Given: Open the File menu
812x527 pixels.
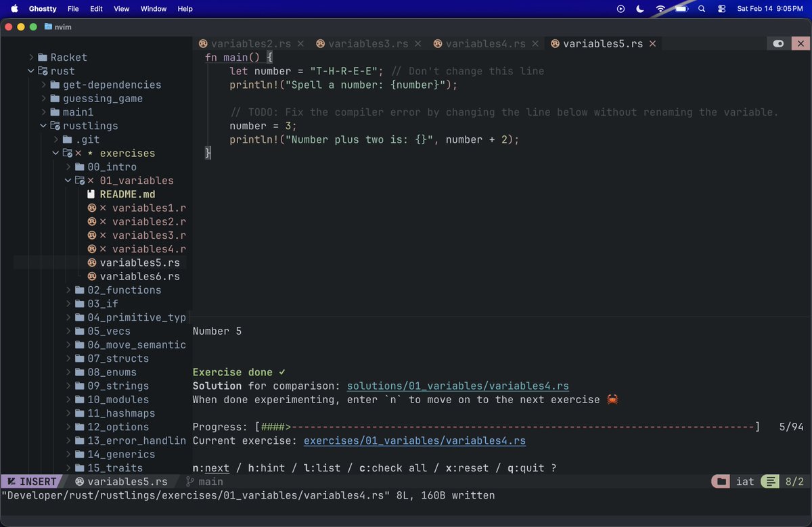Looking at the screenshot, I should point(73,9).
